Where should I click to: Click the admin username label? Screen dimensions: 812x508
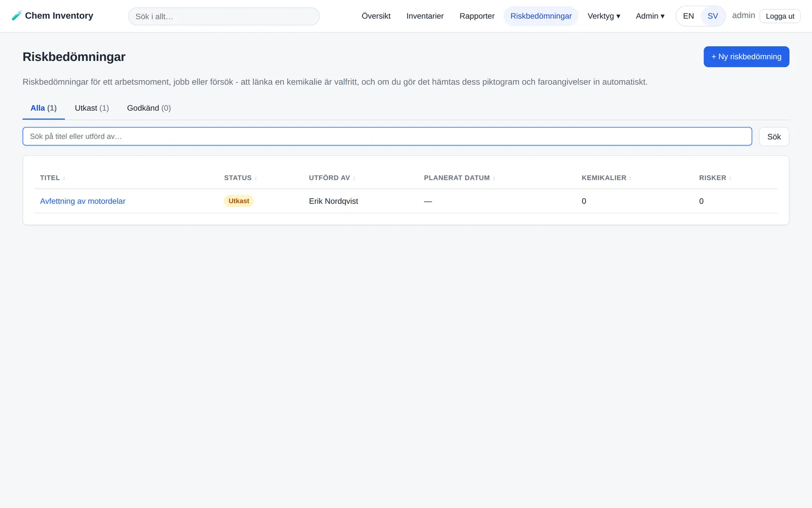[743, 16]
